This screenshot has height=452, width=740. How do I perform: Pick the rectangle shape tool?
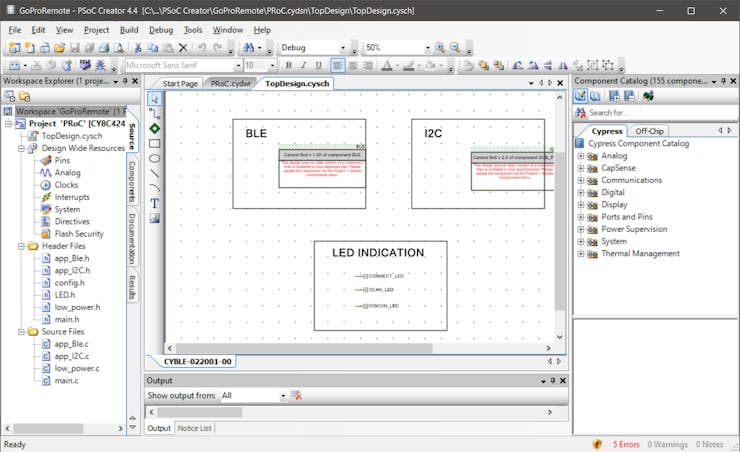coord(155,143)
